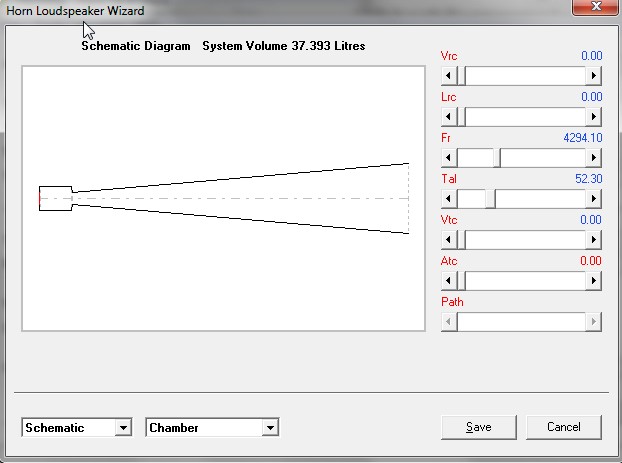The height and width of the screenshot is (463, 622).
Task: Decrease Lrc with the left arrow
Action: (x=449, y=117)
